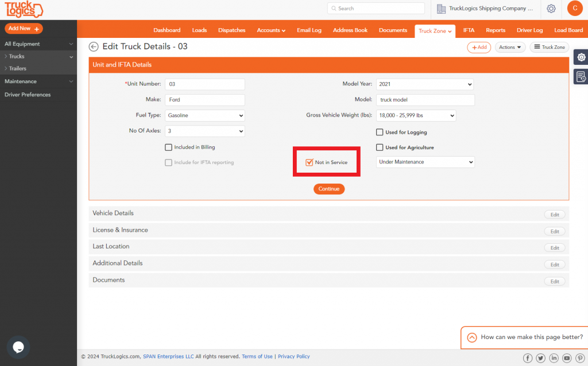Open the Actions dropdown button
Image resolution: width=588 pixels, height=366 pixels.
click(x=510, y=47)
